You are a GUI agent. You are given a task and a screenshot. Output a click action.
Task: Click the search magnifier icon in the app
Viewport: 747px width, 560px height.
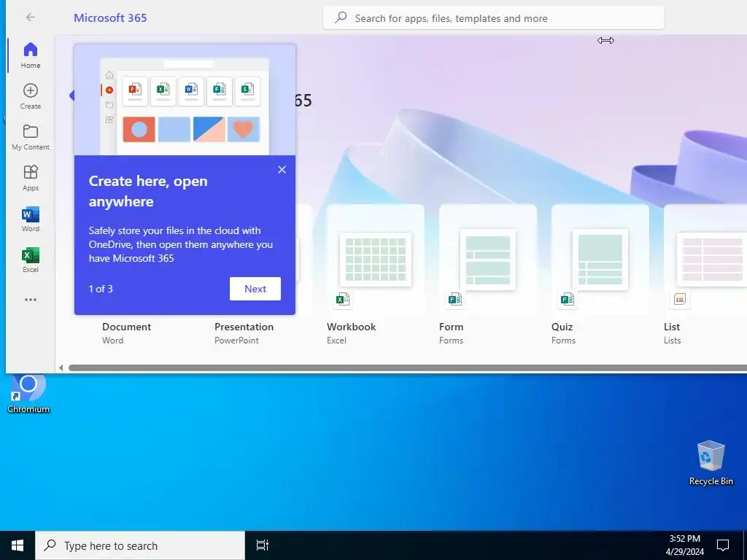(341, 18)
